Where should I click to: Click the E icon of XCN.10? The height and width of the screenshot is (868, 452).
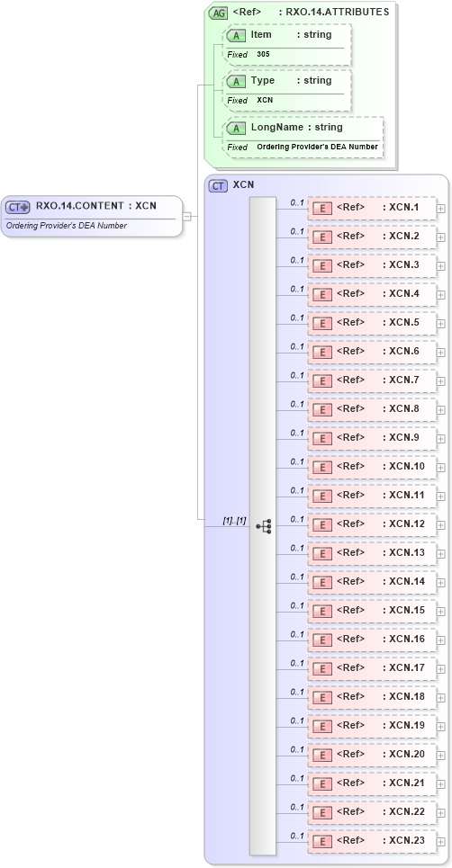(322, 468)
